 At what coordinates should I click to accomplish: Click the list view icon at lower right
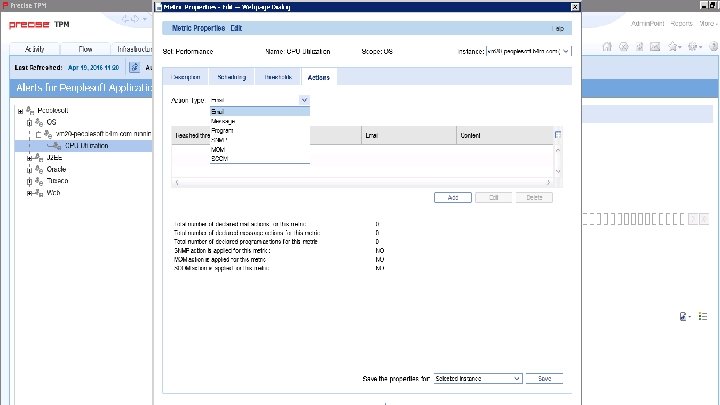pyautogui.click(x=703, y=316)
